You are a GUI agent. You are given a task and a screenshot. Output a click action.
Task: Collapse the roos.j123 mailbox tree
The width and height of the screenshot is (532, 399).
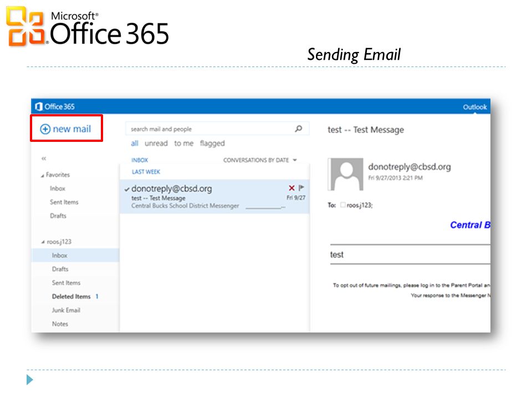pos(43,242)
